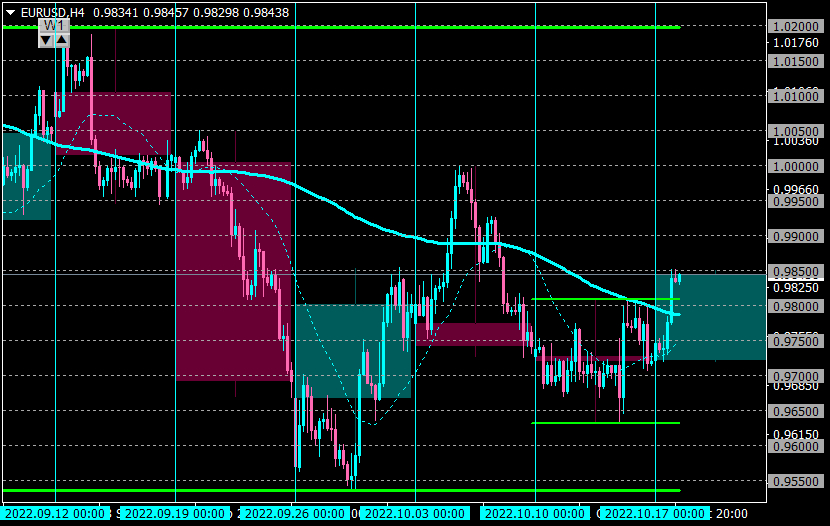Open the chart menu triangle beside EURUSD,H4
Viewport: 830px width, 526px height.
(x=10, y=13)
